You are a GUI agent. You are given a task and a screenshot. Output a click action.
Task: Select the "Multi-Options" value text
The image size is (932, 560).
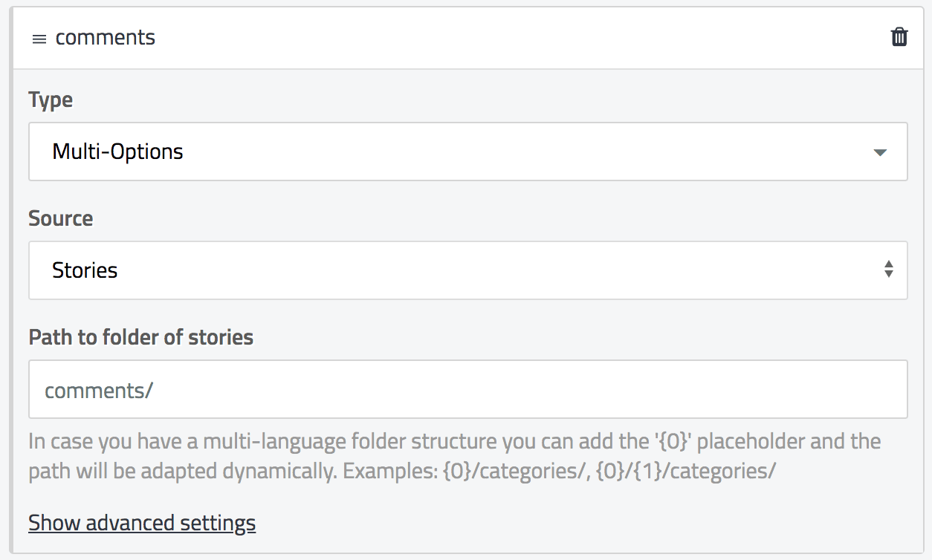pos(117,152)
